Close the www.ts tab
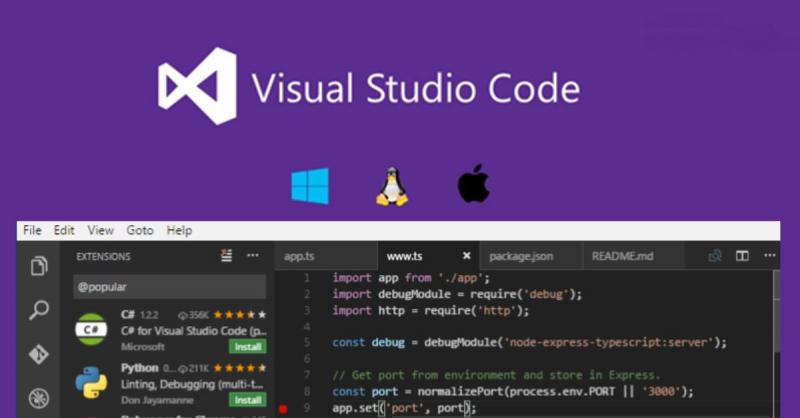The width and height of the screenshot is (800, 418). click(466, 256)
